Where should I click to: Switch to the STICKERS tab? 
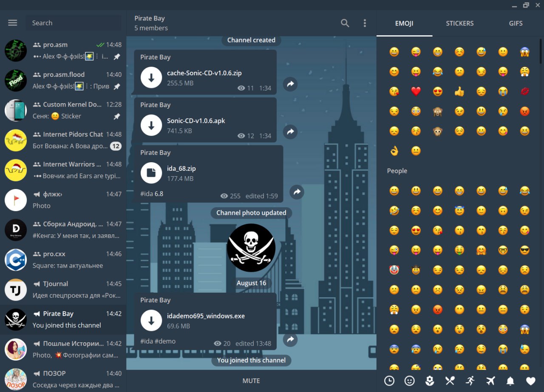460,23
